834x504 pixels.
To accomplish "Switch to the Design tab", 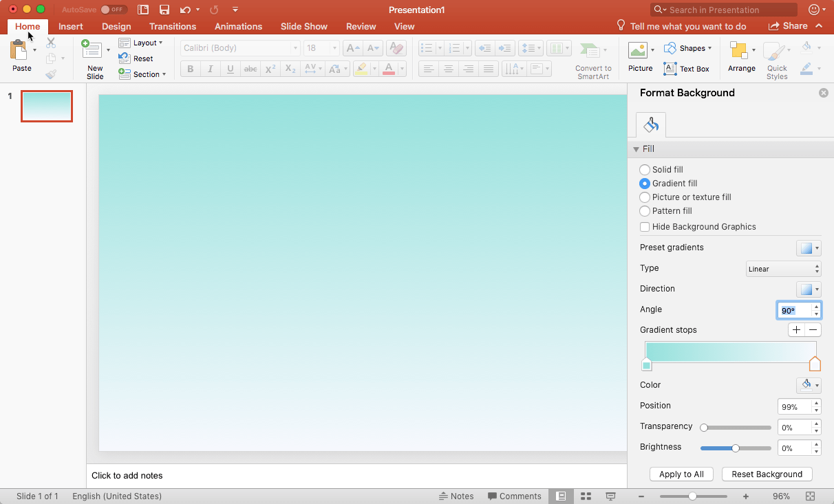I will pos(116,26).
